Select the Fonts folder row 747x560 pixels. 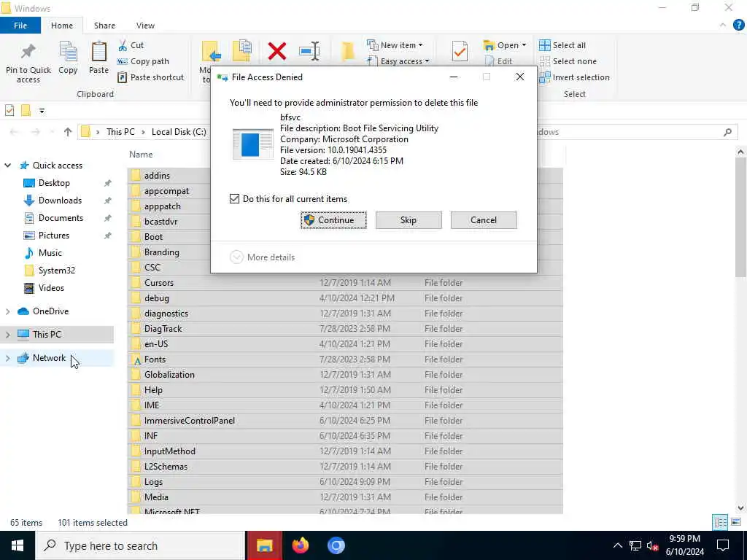345,359
